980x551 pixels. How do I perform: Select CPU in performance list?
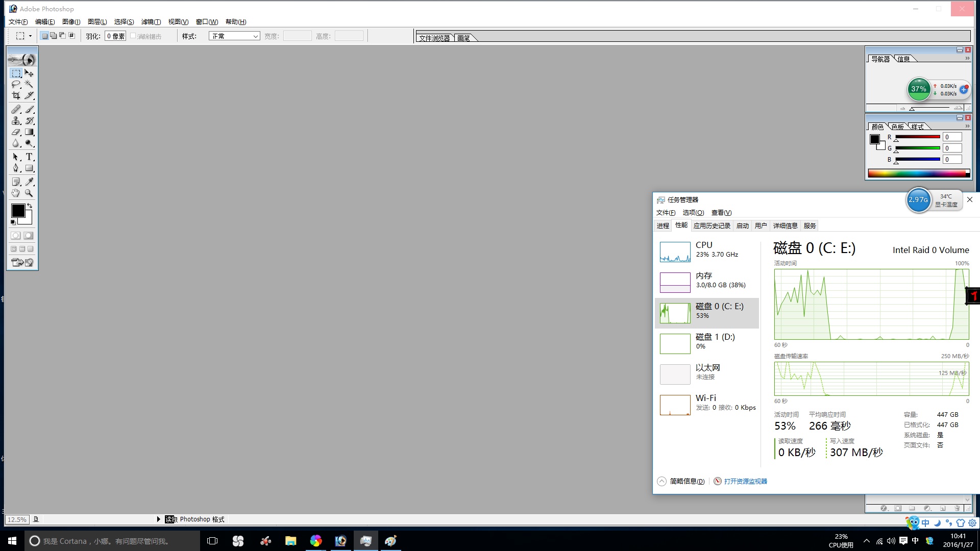coord(707,252)
